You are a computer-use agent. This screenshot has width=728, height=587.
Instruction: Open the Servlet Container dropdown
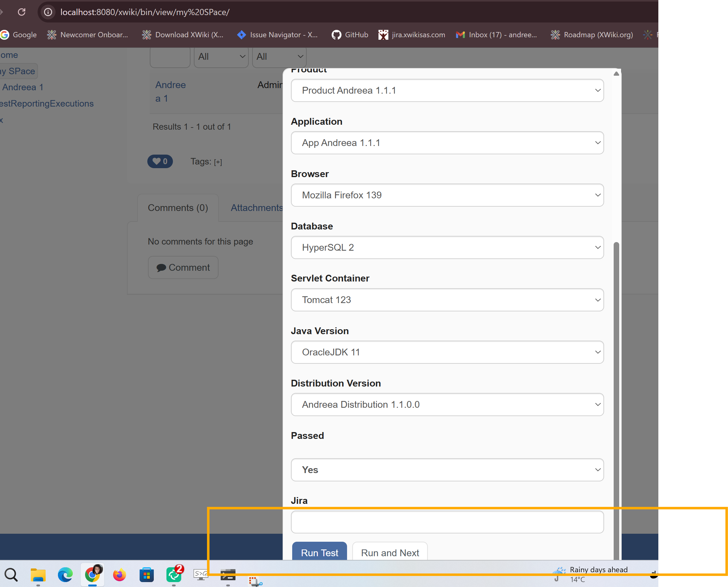pyautogui.click(x=447, y=300)
